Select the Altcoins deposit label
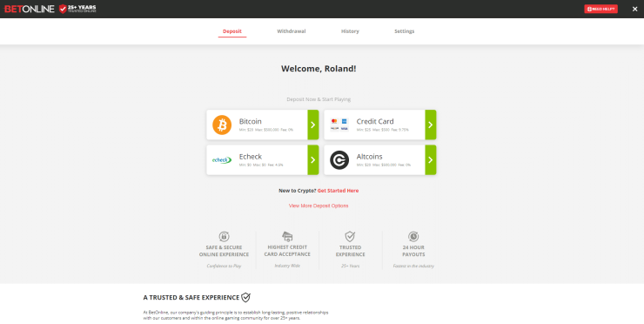The image size is (644, 324). (x=369, y=157)
